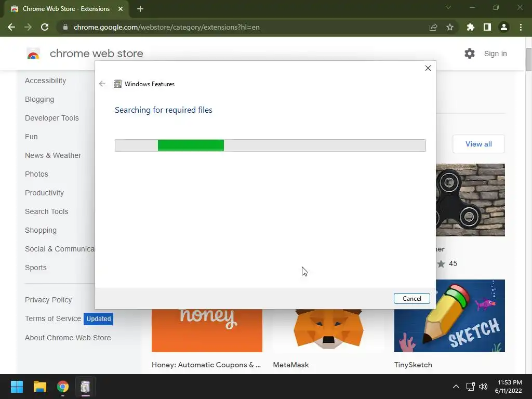Click the Chrome taskbar icon
The height and width of the screenshot is (399, 532).
click(x=63, y=387)
